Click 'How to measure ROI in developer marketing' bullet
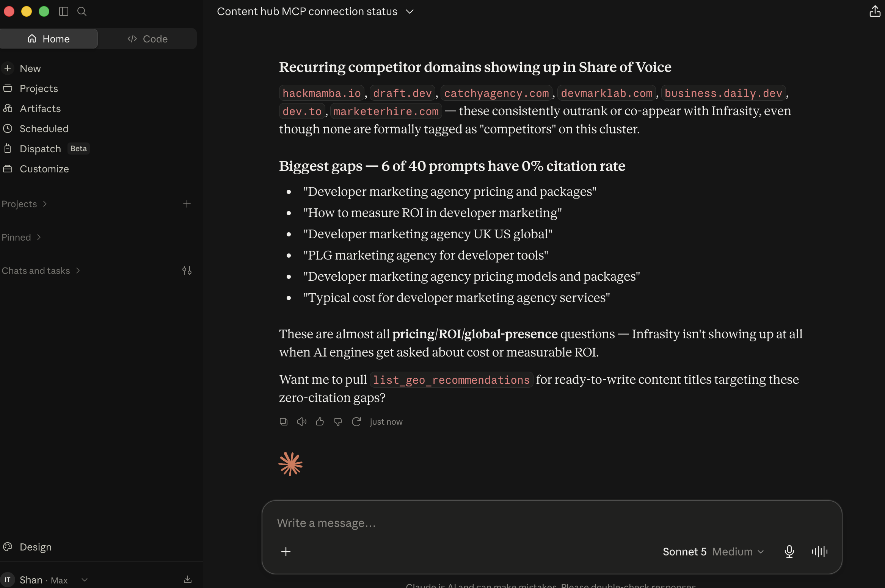885x588 pixels. [x=432, y=213]
